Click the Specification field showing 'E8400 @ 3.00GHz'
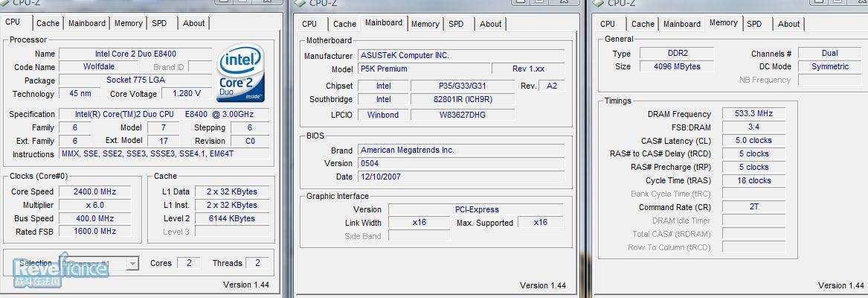Image resolution: width=868 pixels, height=298 pixels. pyautogui.click(x=164, y=114)
